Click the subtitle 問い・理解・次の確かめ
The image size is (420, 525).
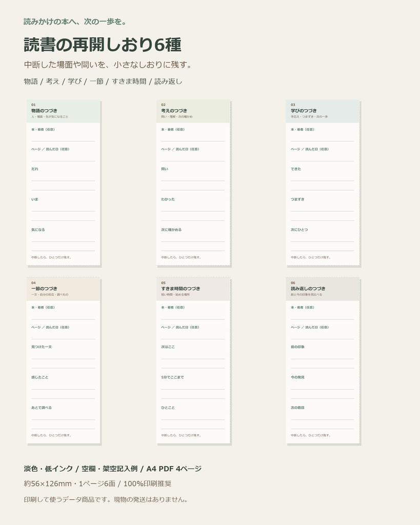click(x=177, y=117)
